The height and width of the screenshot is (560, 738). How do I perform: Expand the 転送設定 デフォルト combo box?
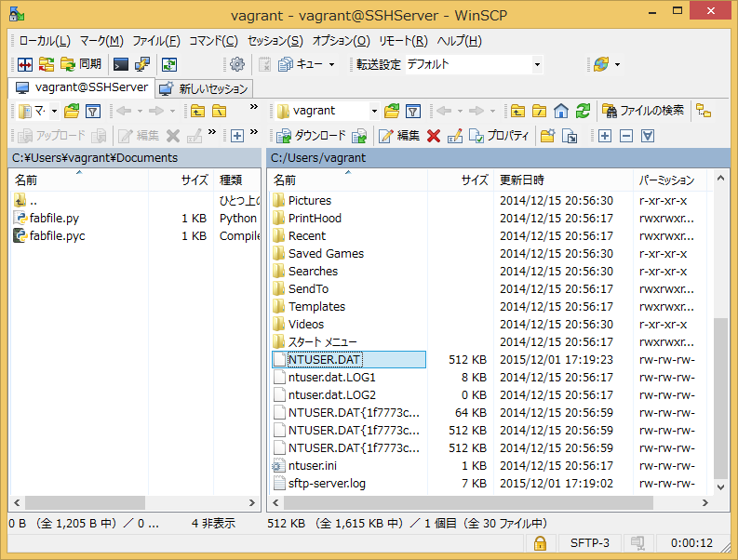537,64
